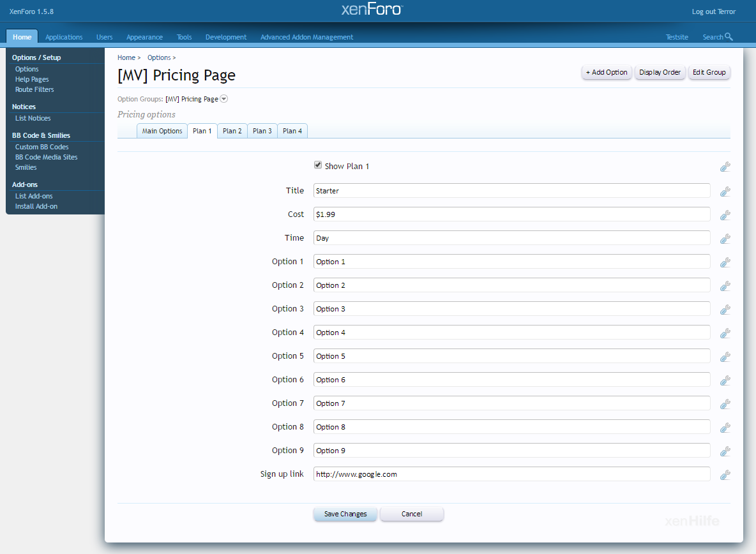
Task: Click the + Add Option button
Action: click(607, 72)
